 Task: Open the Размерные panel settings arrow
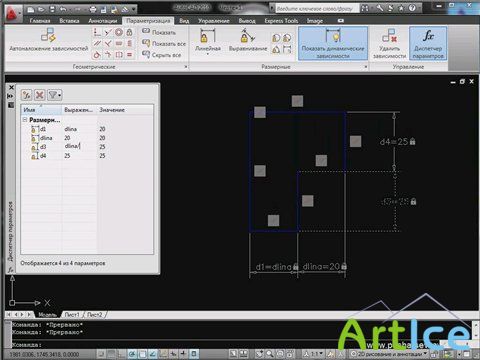[366, 67]
